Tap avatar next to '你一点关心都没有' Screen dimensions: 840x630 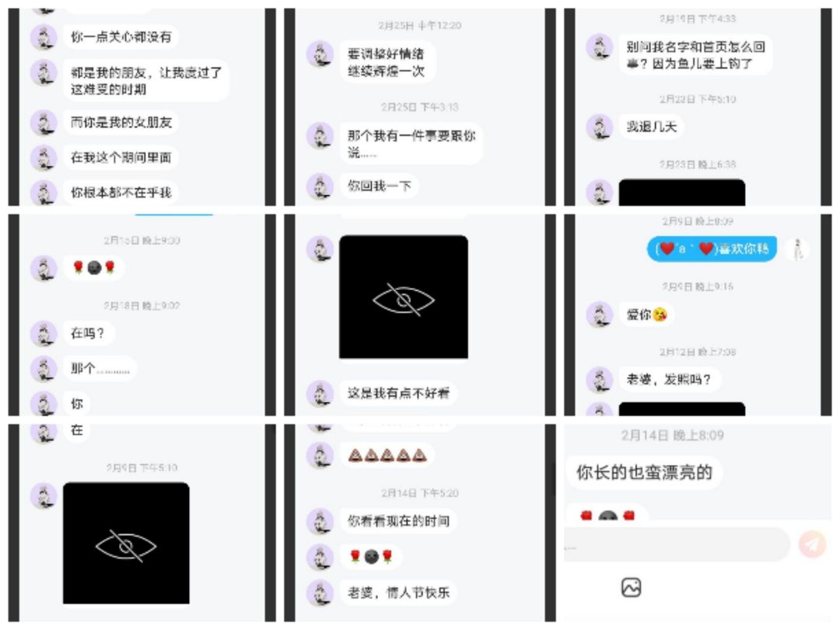44,37
